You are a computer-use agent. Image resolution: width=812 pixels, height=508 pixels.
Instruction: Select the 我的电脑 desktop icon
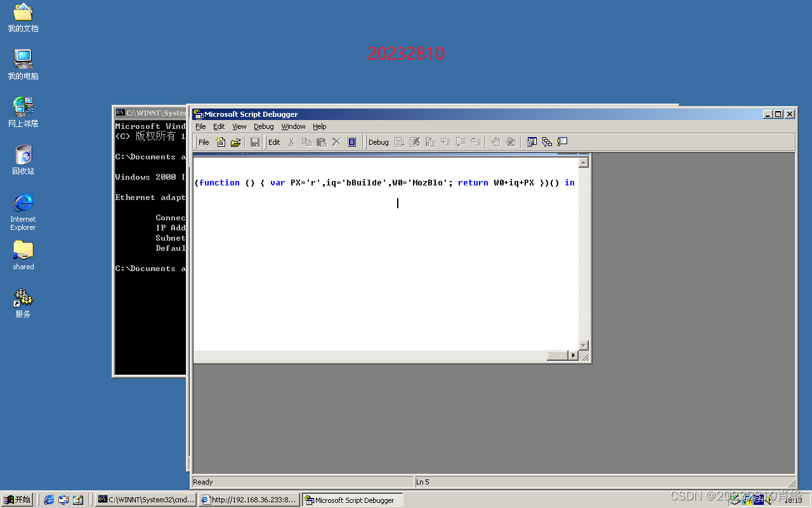[x=23, y=65]
